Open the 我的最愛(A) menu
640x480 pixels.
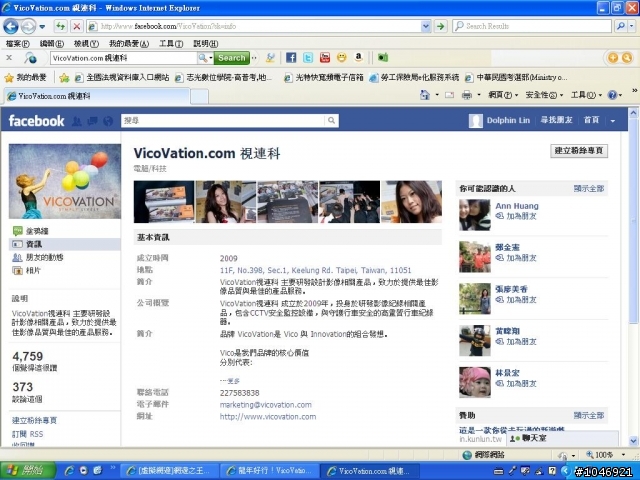pyautogui.click(x=129, y=43)
